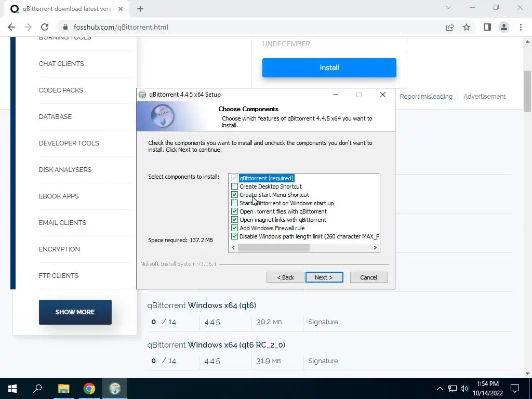Open File Explorer from taskbar
Image resolution: width=532 pixels, height=399 pixels.
click(63, 389)
